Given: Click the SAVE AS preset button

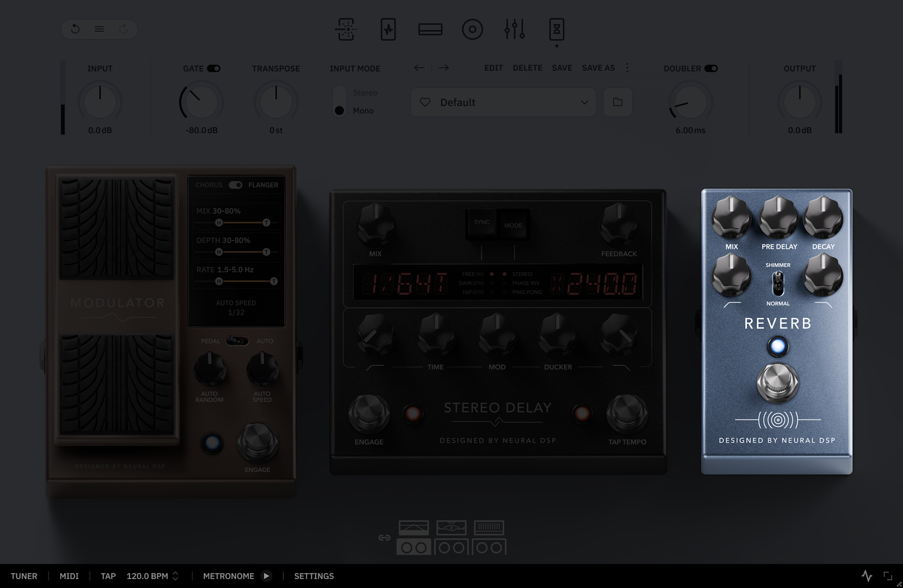Looking at the screenshot, I should click(x=599, y=68).
